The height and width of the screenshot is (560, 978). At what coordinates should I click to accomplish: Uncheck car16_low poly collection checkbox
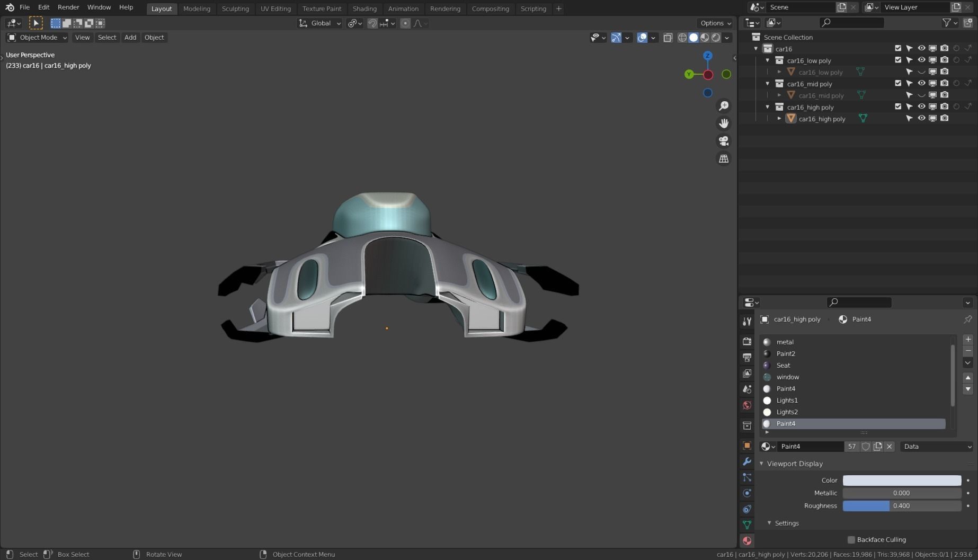pyautogui.click(x=898, y=60)
